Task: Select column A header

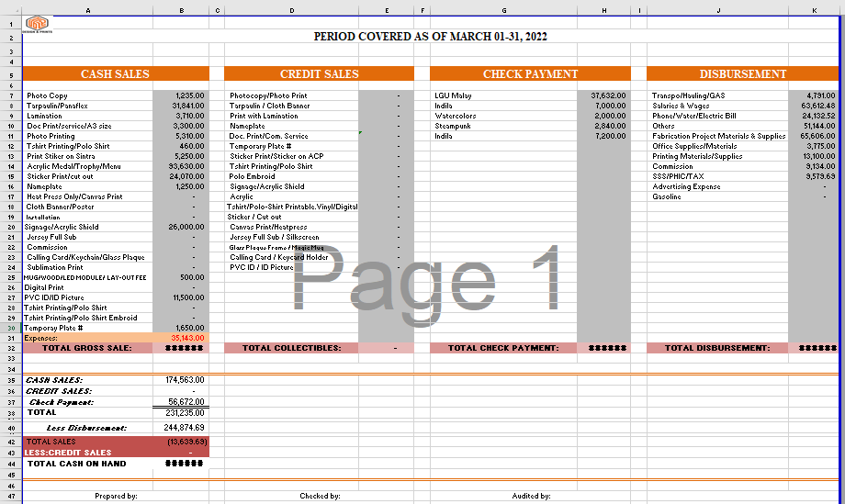Action: 88,10
